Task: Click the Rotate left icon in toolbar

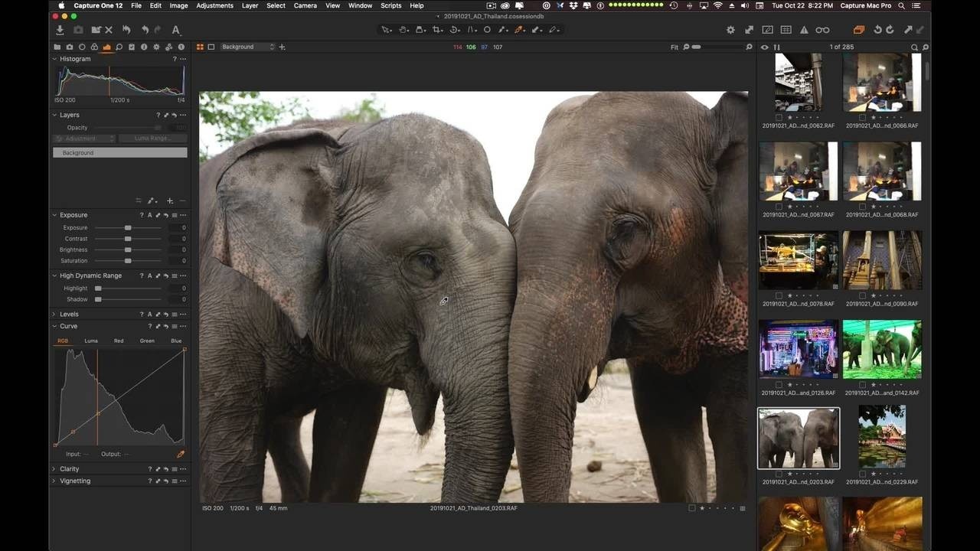Action: click(877, 30)
